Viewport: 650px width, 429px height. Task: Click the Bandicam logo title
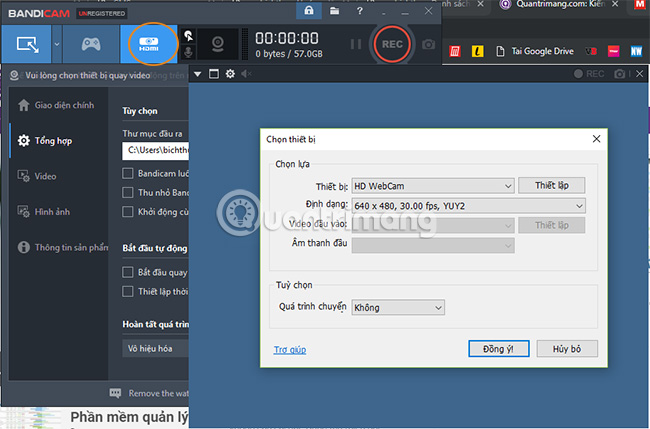pyautogui.click(x=39, y=14)
